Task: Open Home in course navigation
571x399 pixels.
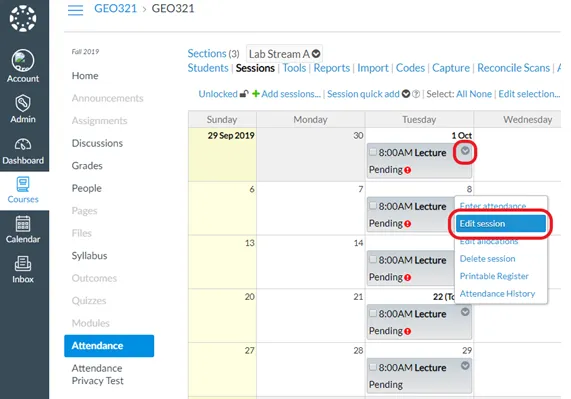Action: coord(85,76)
